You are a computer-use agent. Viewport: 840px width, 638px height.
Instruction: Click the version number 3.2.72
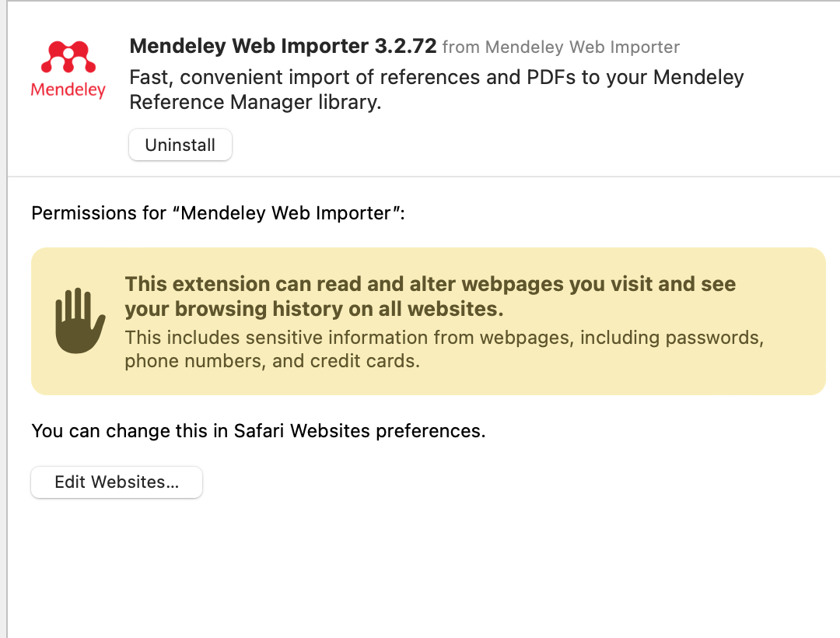click(x=405, y=47)
